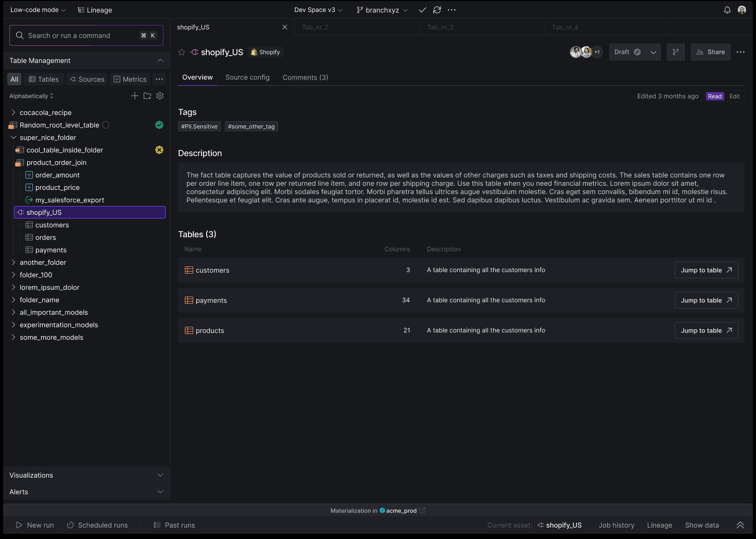
Task: Collapse the super_nice_folder folder
Action: [13, 137]
